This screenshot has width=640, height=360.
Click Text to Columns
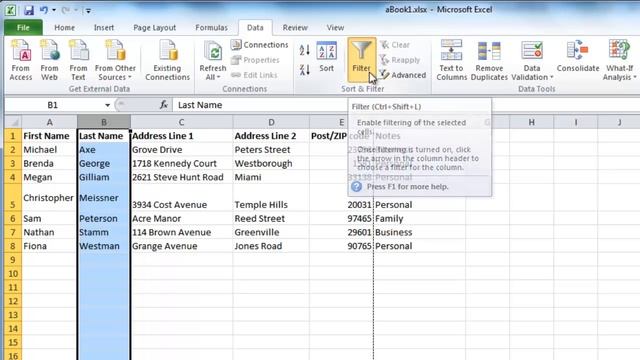click(x=451, y=60)
